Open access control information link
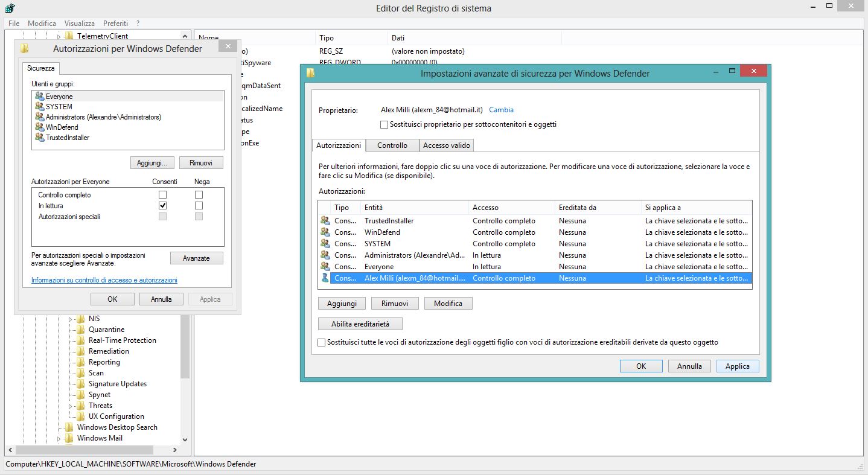868x475 pixels. point(104,280)
